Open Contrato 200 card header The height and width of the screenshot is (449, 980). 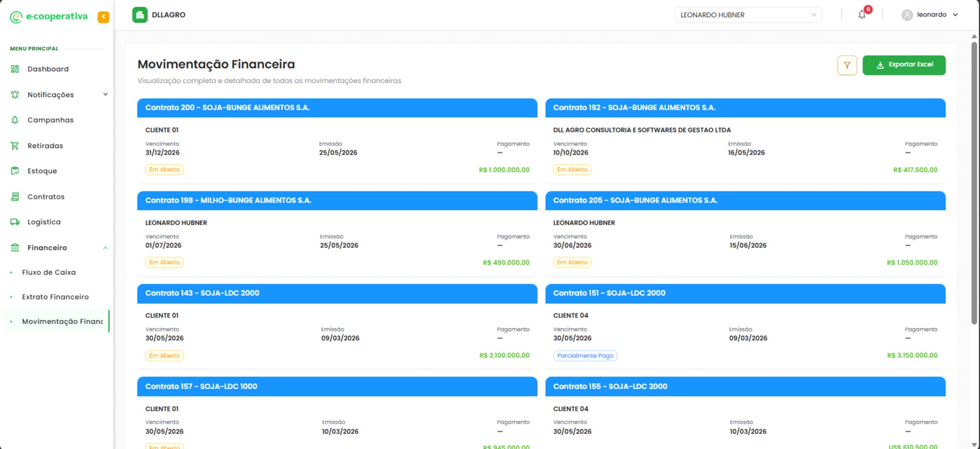tap(337, 108)
